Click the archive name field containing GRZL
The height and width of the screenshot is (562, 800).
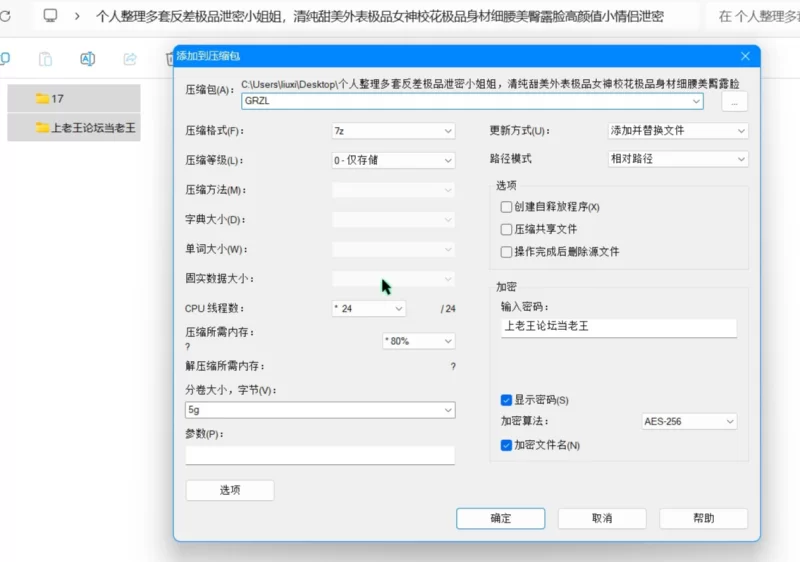coord(472,101)
